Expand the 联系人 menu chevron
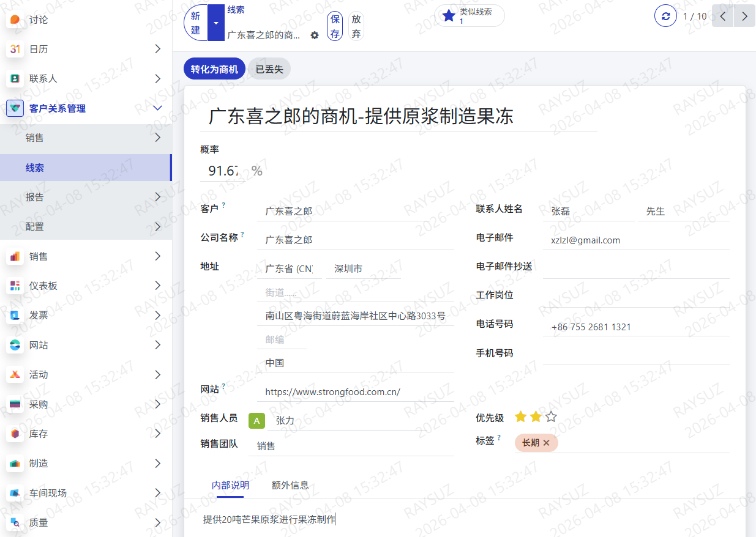756x537 pixels. [x=157, y=78]
